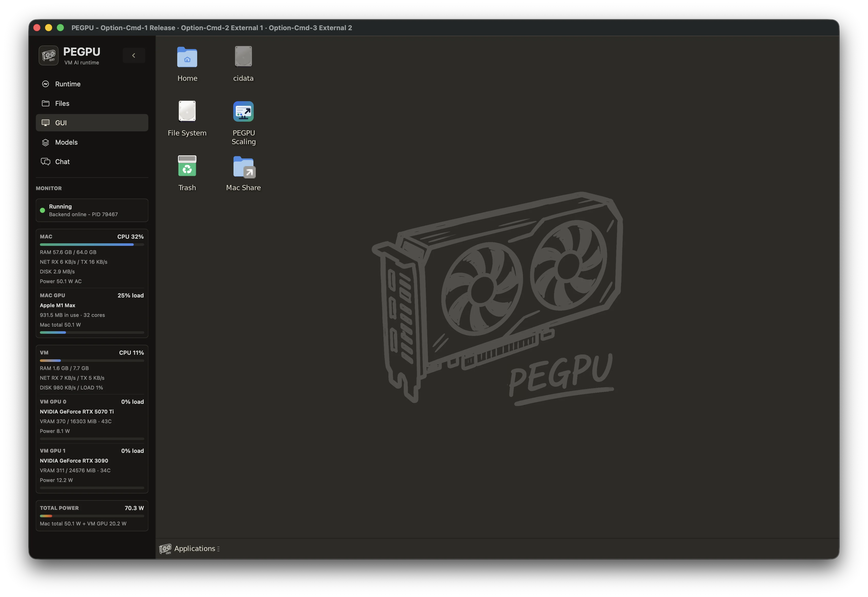
Task: Click the Mac GPU 25% load bar
Action: (92, 332)
